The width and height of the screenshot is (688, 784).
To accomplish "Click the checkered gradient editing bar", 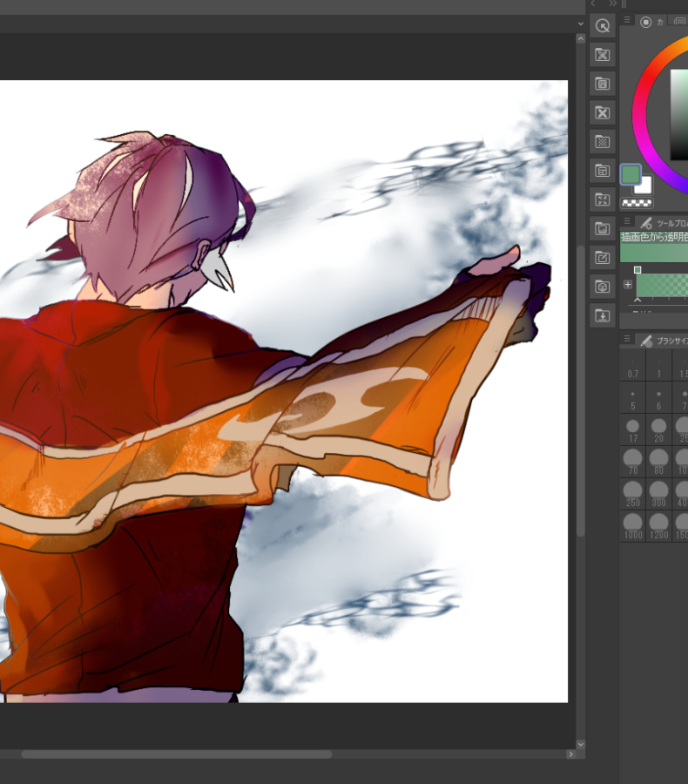I will pos(662,286).
